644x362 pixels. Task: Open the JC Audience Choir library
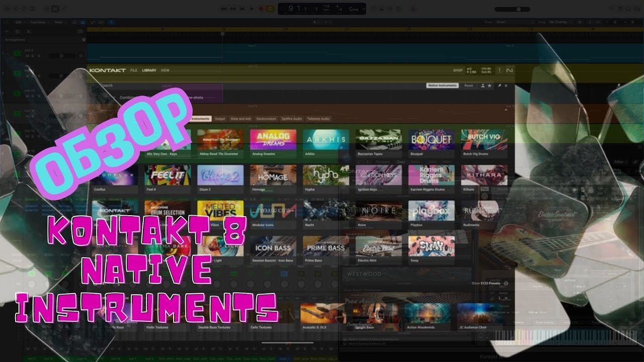tap(480, 317)
